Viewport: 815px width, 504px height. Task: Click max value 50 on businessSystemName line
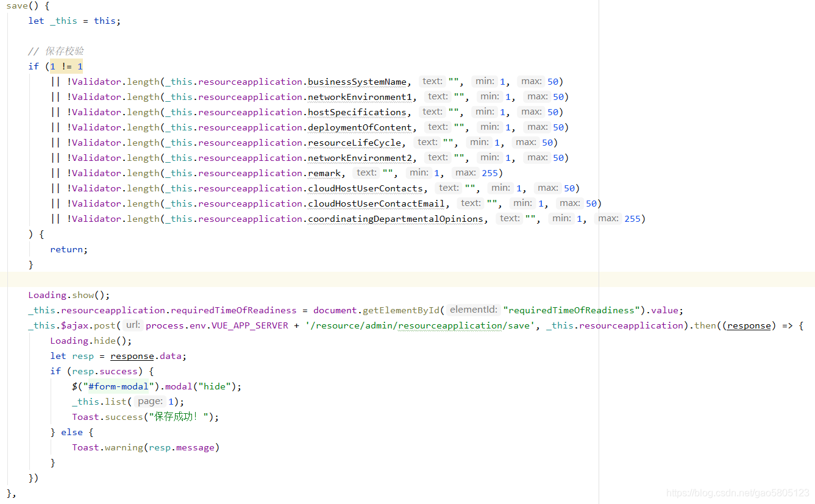point(552,82)
